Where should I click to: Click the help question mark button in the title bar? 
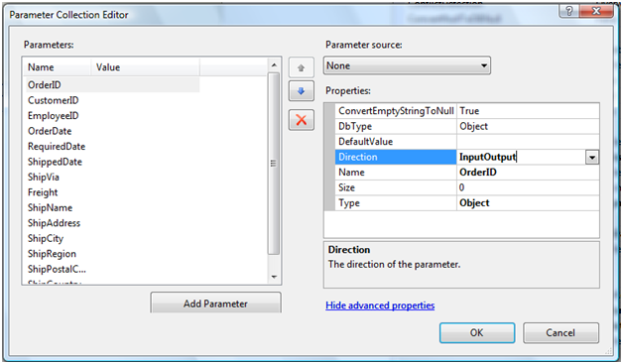[569, 11]
